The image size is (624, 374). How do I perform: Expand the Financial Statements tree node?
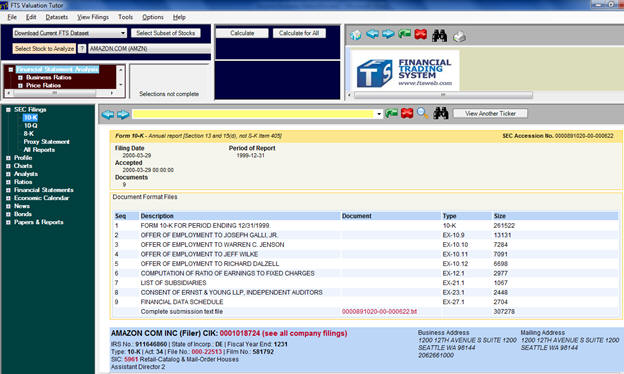(8, 190)
